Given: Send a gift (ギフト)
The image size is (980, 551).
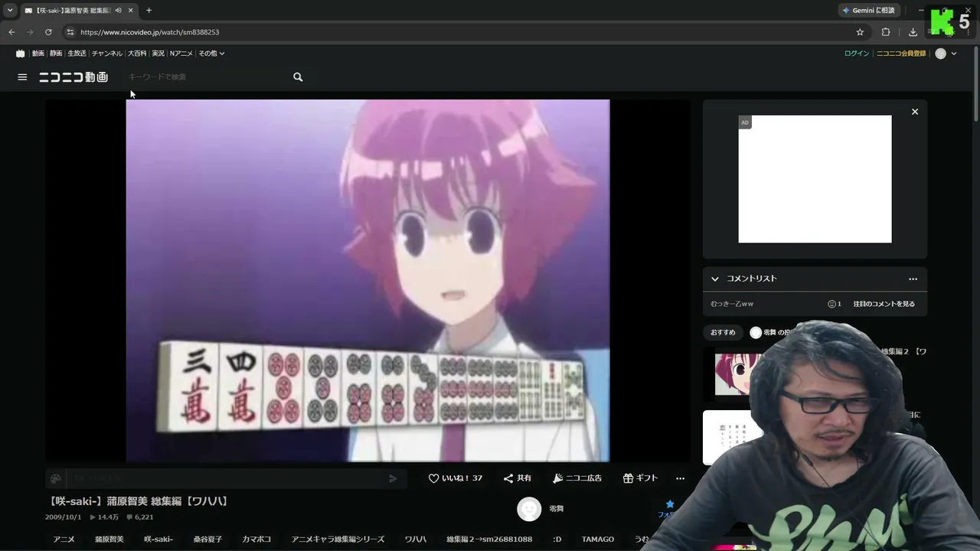Looking at the screenshot, I should pos(641,478).
